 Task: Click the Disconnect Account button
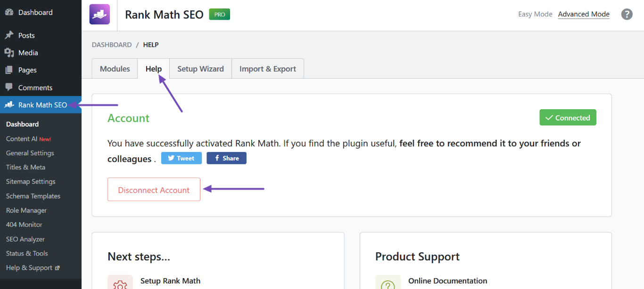[x=154, y=190]
